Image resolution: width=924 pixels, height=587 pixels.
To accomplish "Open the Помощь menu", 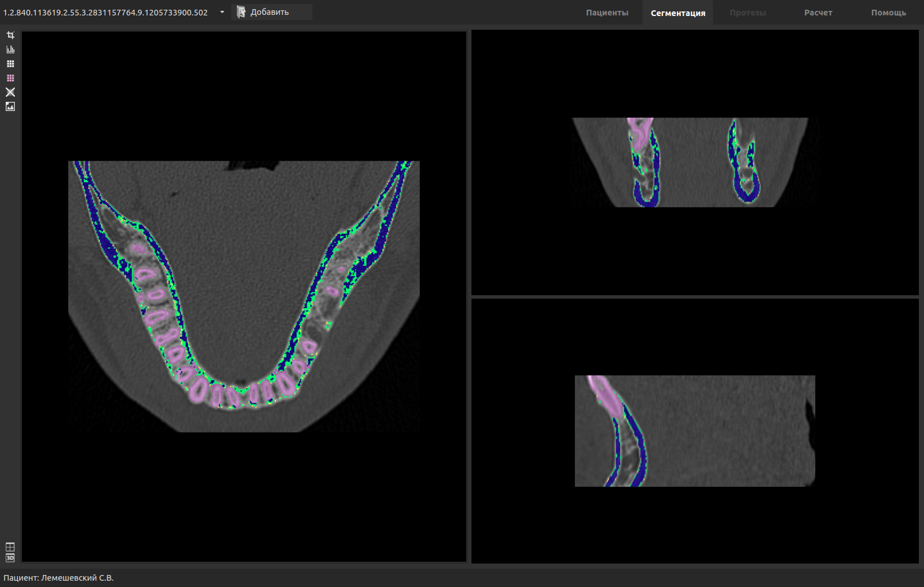I will [888, 13].
